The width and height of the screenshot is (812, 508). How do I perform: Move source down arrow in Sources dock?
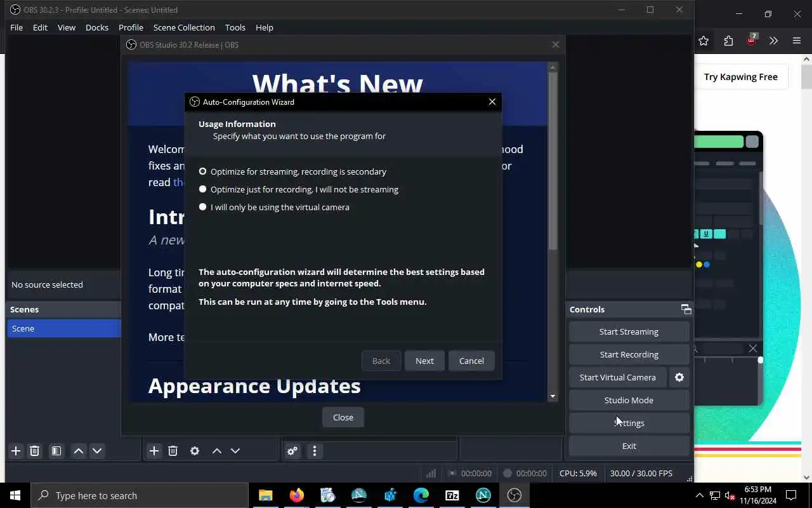[235, 451]
